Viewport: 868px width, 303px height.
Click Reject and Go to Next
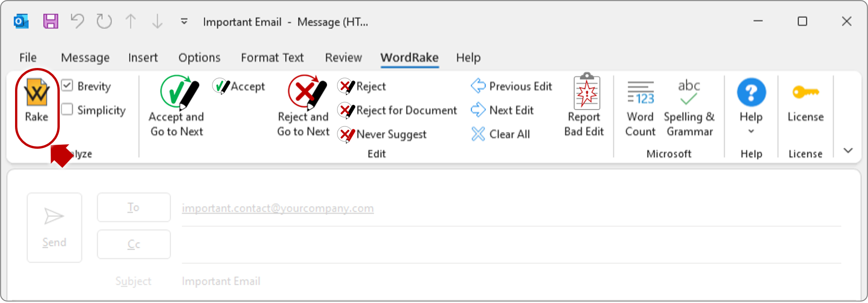[x=303, y=107]
